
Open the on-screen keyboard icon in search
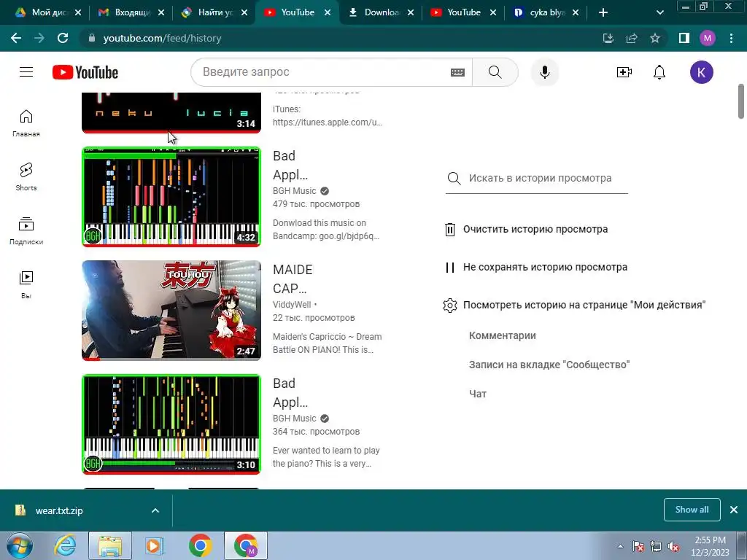457,72
